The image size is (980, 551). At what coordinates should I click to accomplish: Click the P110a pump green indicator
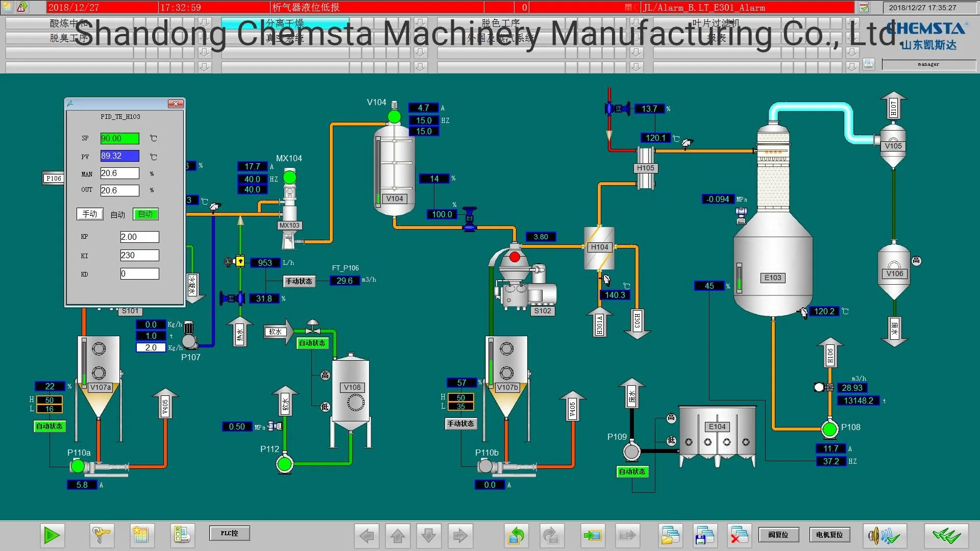pos(78,466)
